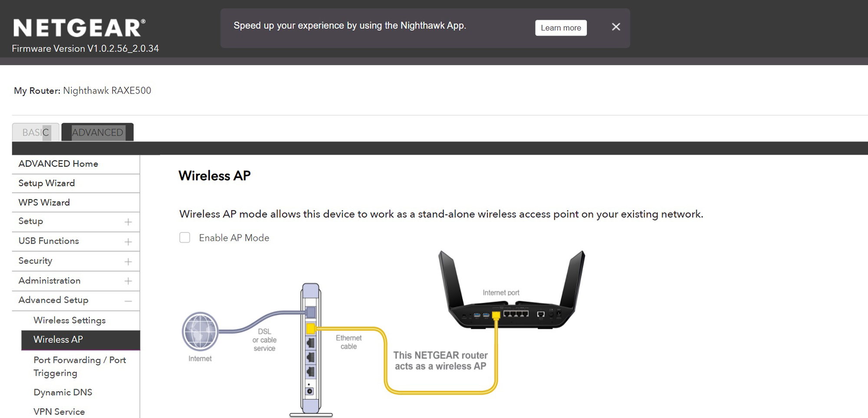Click the modem illustration in diagram
This screenshot has height=418, width=868.
(x=311, y=350)
